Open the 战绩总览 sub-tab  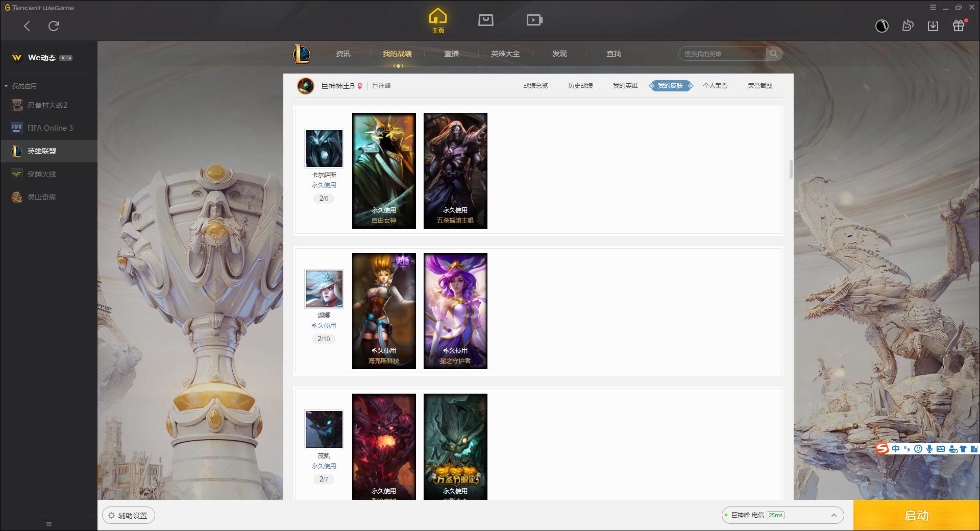point(535,86)
